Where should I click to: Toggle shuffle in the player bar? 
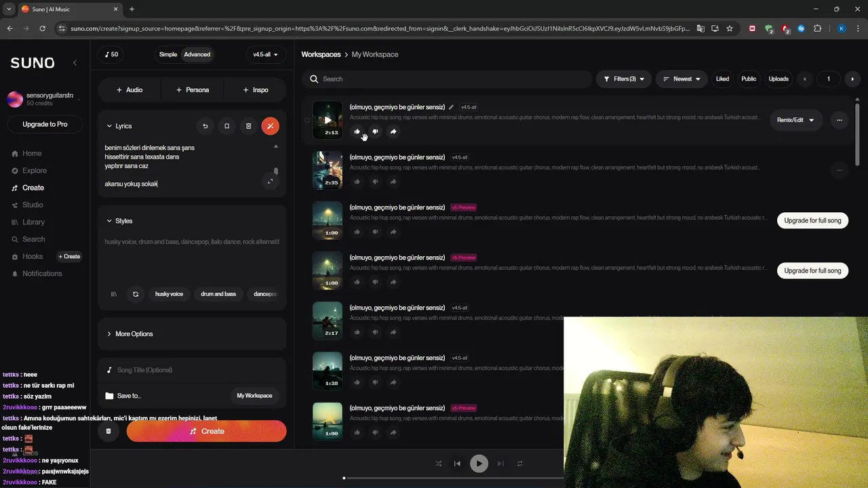438,464
